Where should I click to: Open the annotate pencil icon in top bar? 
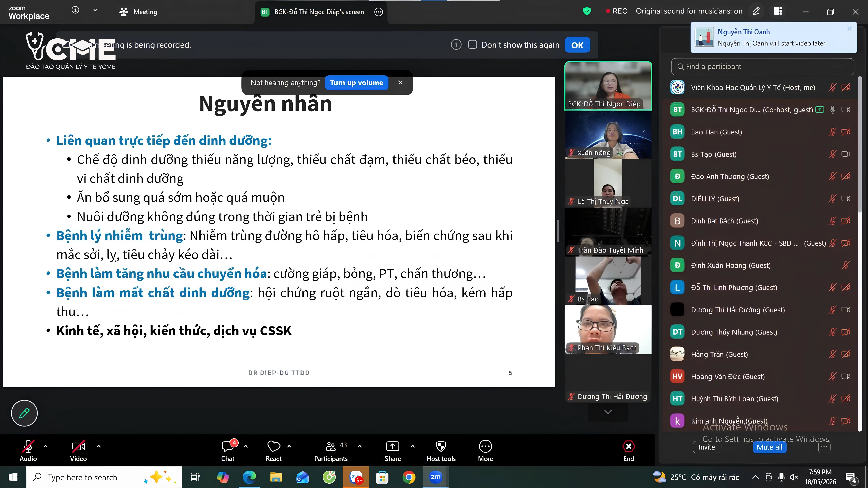tap(756, 11)
